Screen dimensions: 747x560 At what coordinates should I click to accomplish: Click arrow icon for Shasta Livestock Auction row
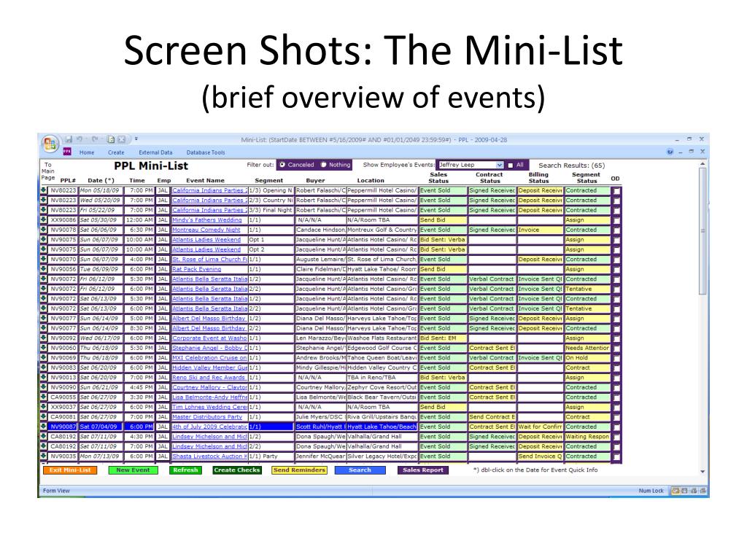tap(43, 456)
